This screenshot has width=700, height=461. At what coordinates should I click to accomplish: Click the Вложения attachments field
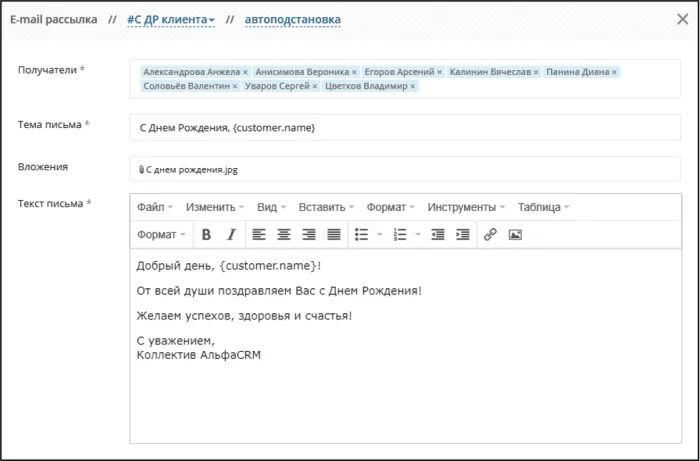405,169
